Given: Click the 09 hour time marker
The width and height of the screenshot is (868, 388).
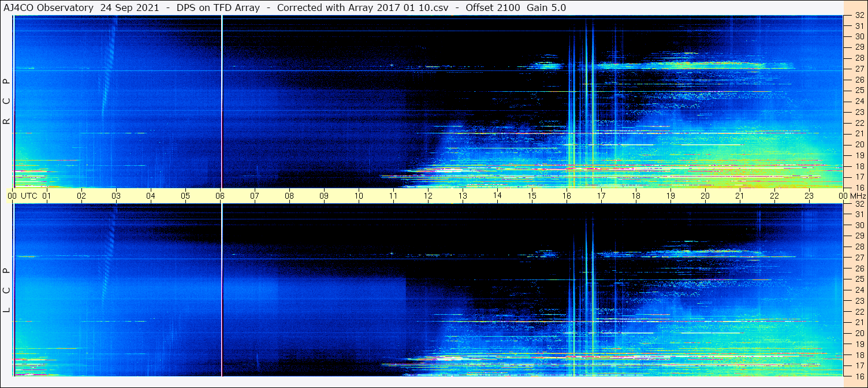Looking at the screenshot, I should coord(324,196).
